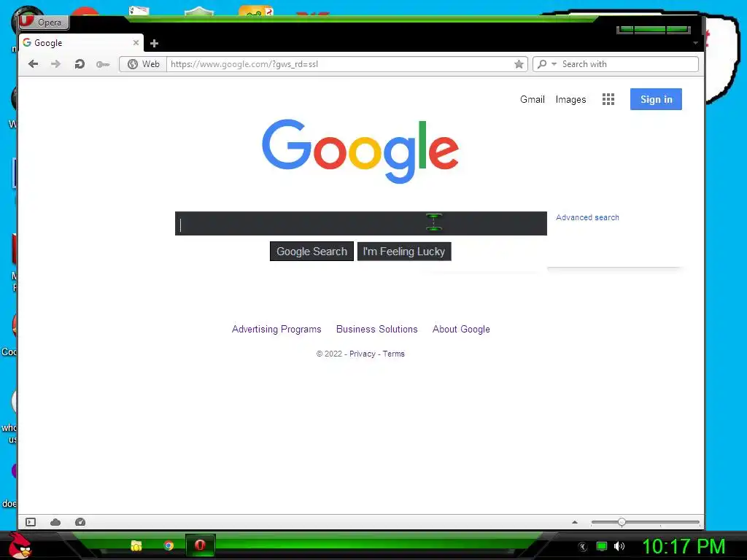Image resolution: width=747 pixels, height=560 pixels.
Task: Click the Opera Turbo speedometer icon
Action: tap(80, 522)
